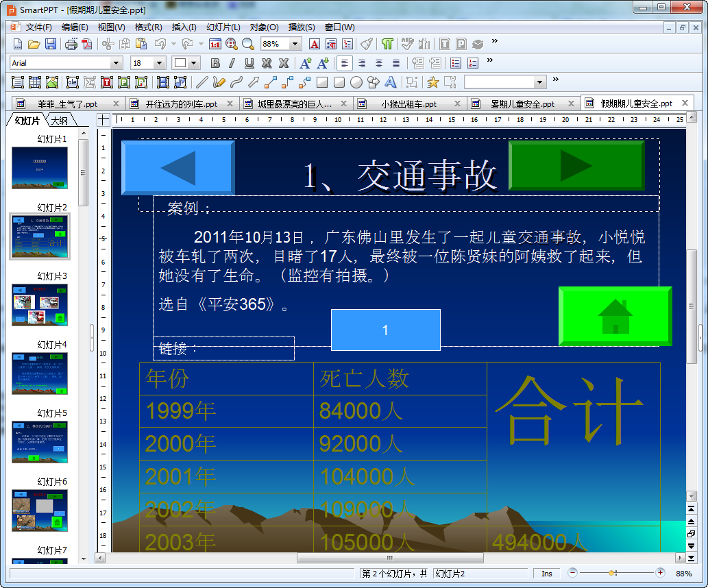Export the presentation as PDF

pos(87,44)
